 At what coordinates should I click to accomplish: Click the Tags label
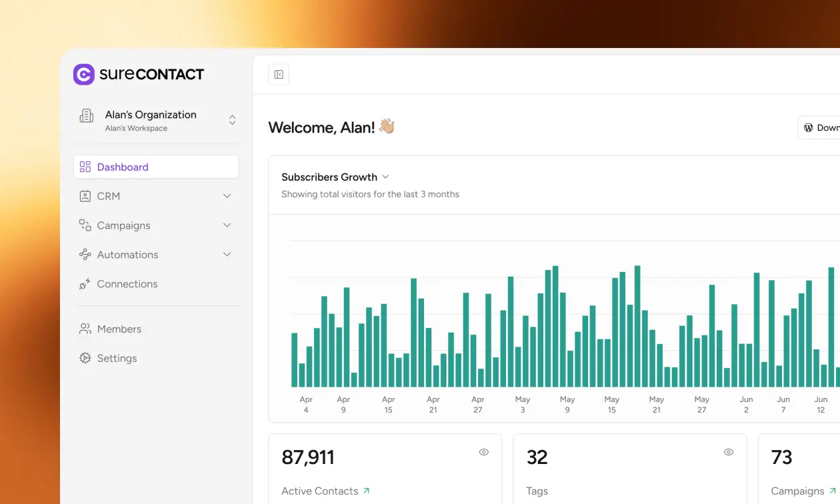click(537, 491)
